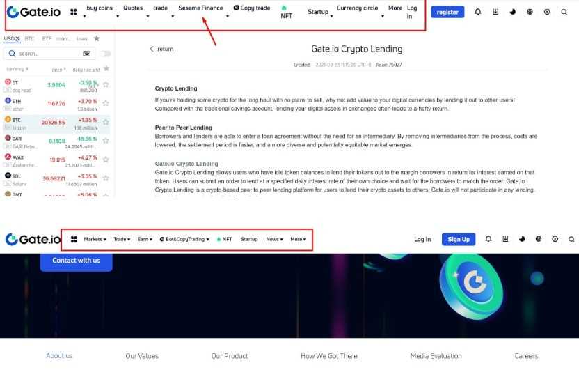Image resolution: width=588 pixels, height=370 pixels.
Task: Favorite ETH with its star toggle
Action: coord(106,103)
